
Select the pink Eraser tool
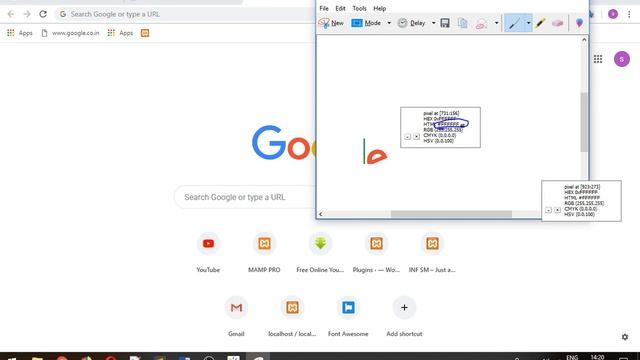tap(558, 23)
